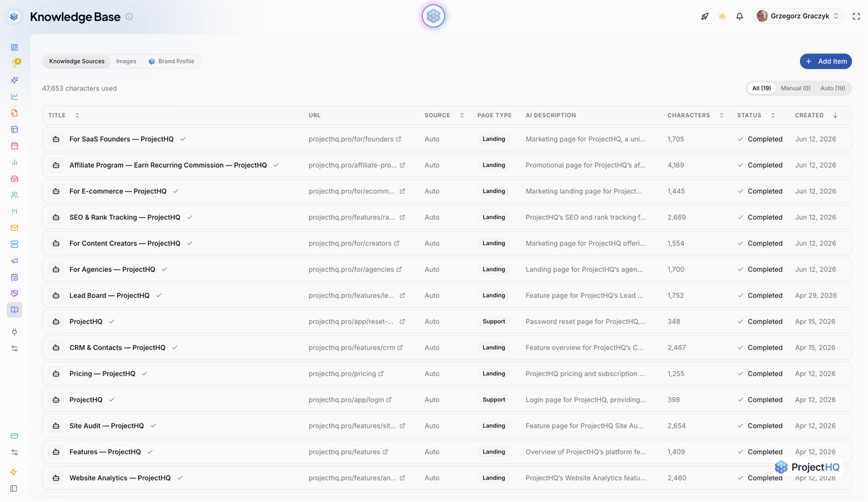Click the rocket icon in header
The height and width of the screenshot is (502, 868).
click(x=705, y=16)
